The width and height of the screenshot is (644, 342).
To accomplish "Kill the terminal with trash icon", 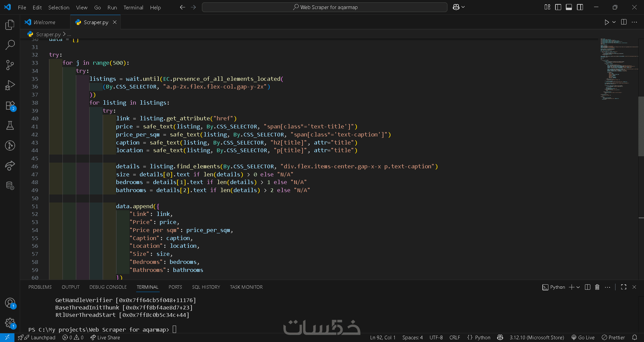I will 597,287.
